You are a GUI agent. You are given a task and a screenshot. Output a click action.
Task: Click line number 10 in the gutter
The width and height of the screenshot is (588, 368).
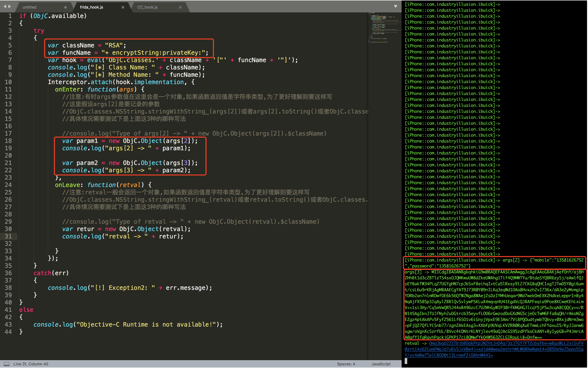click(8, 82)
